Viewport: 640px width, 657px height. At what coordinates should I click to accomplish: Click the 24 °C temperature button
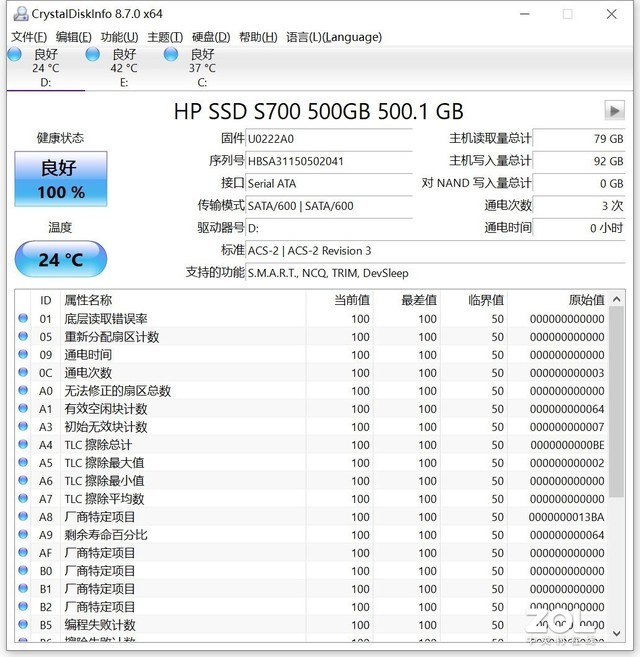coord(61,259)
